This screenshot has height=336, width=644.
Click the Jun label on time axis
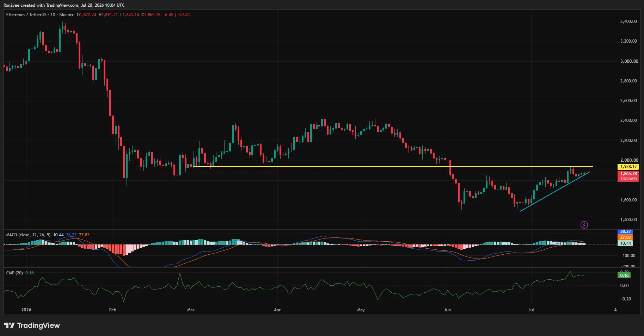(447, 310)
